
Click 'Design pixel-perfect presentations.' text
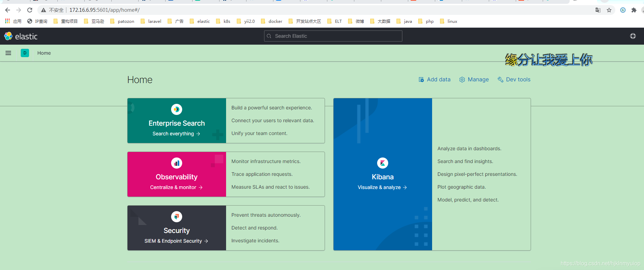point(477,174)
